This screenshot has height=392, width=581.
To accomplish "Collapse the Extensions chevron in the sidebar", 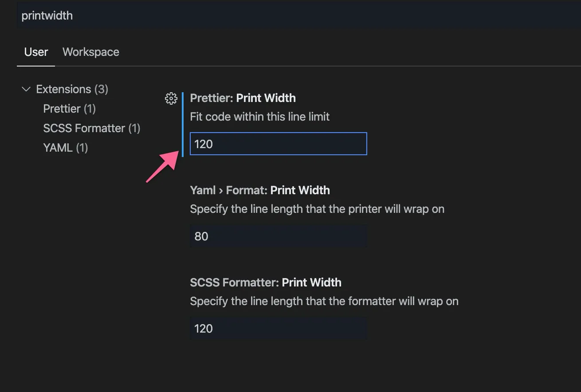I will [26, 89].
